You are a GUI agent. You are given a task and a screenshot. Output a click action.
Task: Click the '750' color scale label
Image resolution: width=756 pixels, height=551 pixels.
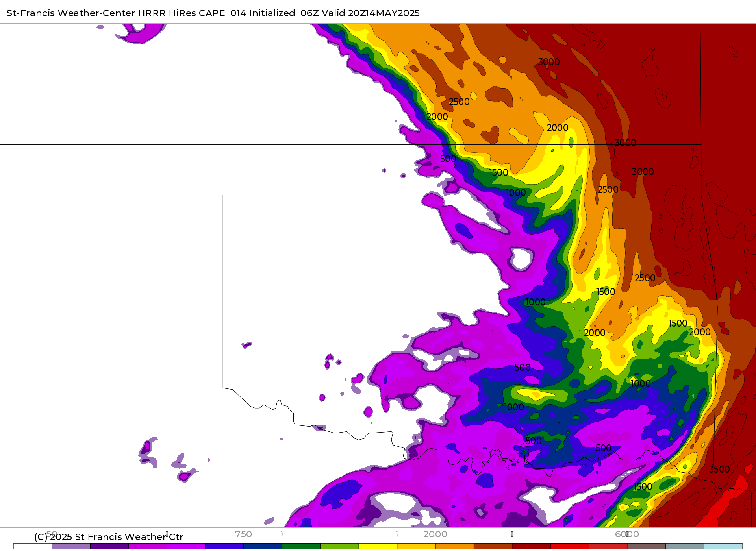click(x=243, y=534)
